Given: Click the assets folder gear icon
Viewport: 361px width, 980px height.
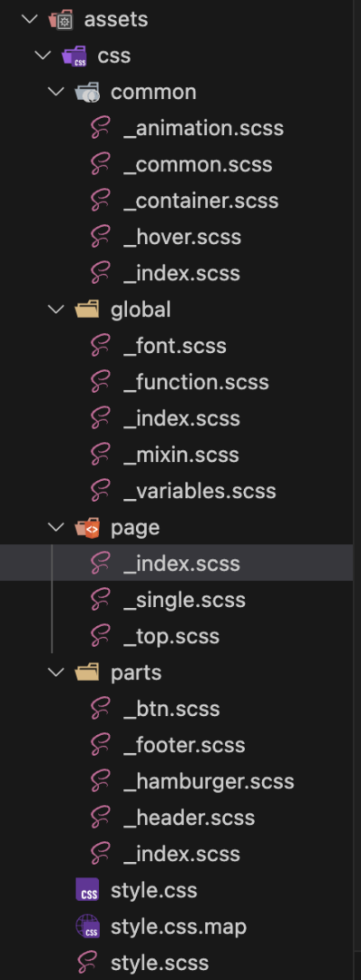Looking at the screenshot, I should coord(61,20).
